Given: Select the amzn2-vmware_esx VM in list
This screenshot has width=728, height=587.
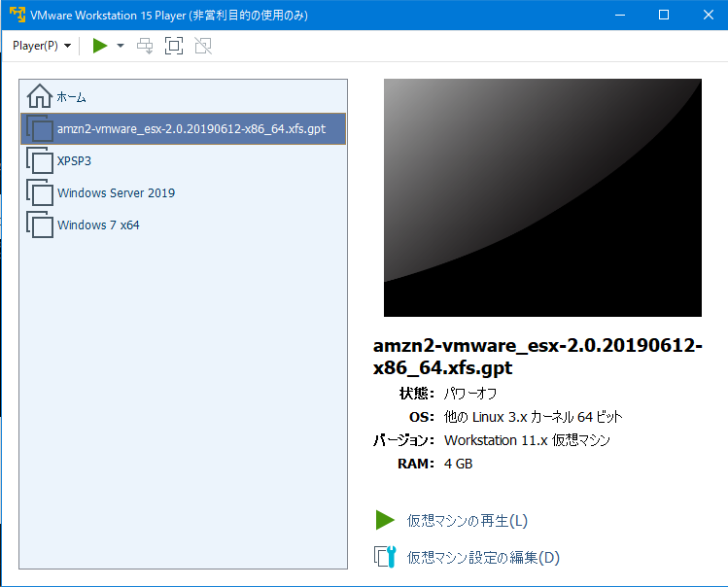Looking at the screenshot, I should 184,128.
